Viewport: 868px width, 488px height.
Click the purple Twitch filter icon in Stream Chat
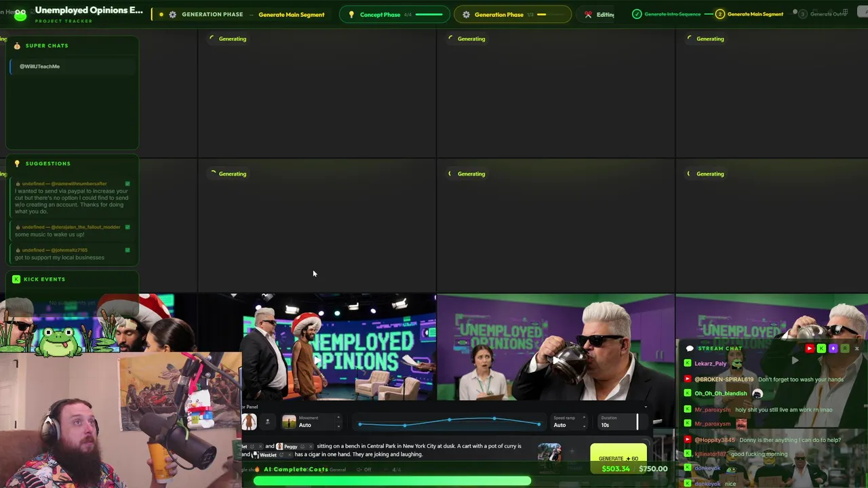point(833,348)
